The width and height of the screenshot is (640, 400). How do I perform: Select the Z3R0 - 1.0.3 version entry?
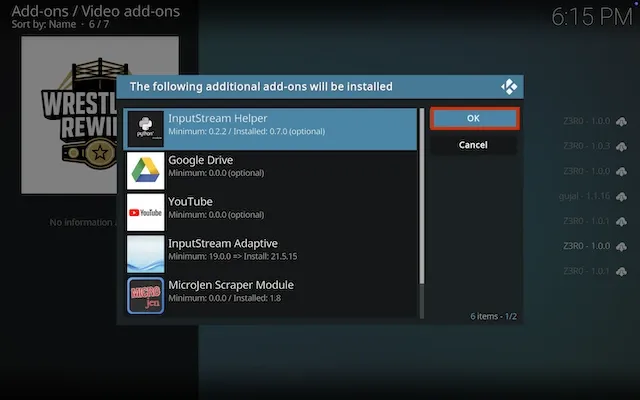(x=587, y=146)
